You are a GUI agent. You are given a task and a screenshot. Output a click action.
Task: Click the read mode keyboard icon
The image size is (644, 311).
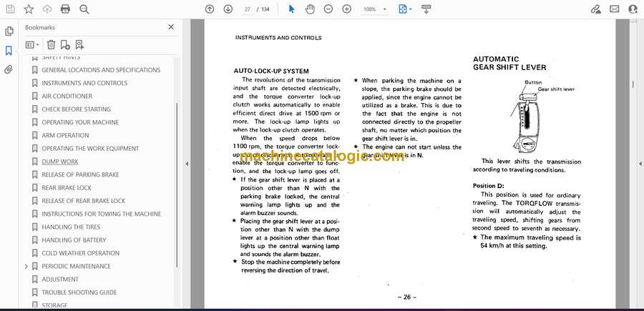pos(426,9)
